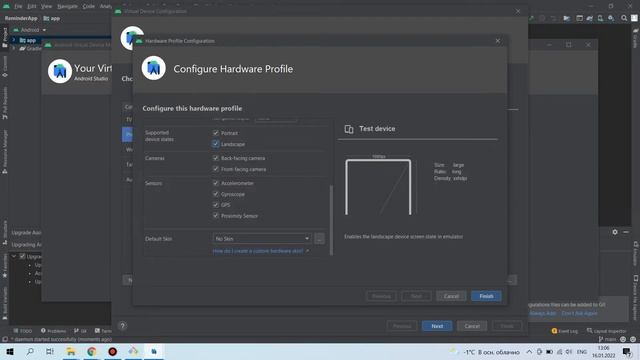
Task: Open the Windows Start menu
Action: pyautogui.click(x=10, y=351)
